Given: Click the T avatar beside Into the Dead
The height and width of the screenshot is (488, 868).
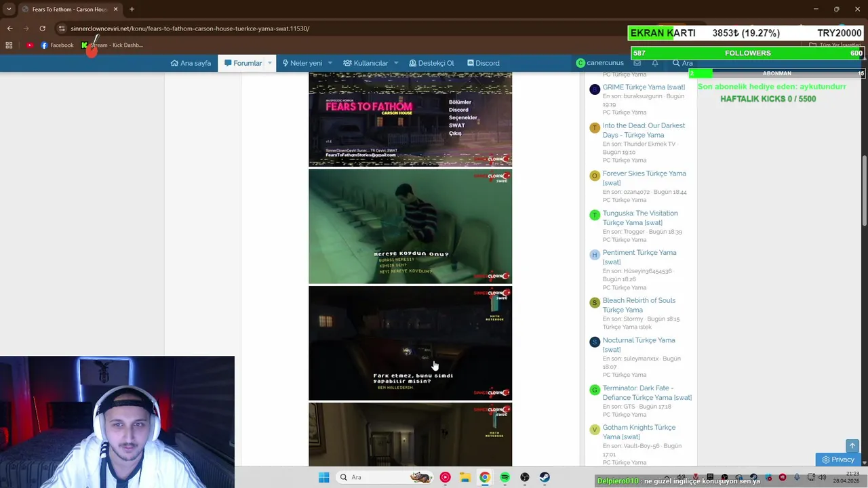Looking at the screenshot, I should tap(595, 128).
